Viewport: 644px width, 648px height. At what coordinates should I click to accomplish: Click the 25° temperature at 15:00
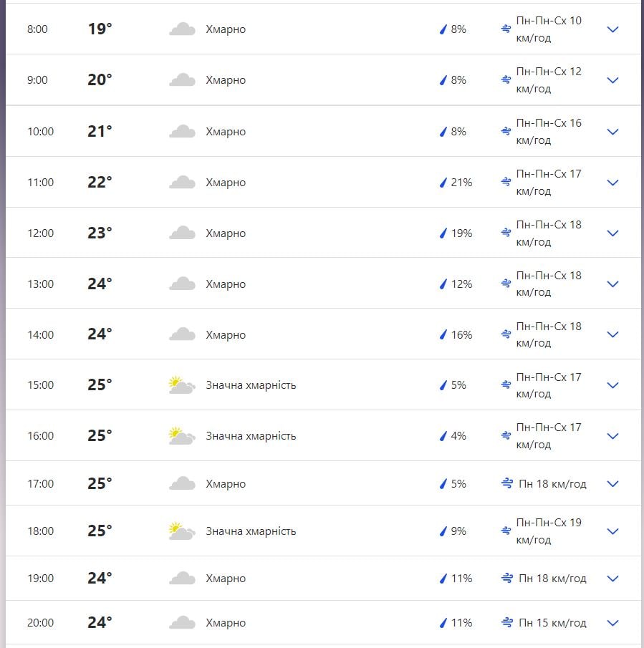coord(100,385)
